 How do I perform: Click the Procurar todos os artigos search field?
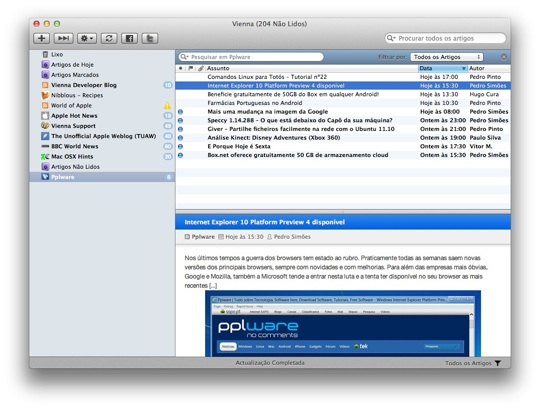coord(445,38)
